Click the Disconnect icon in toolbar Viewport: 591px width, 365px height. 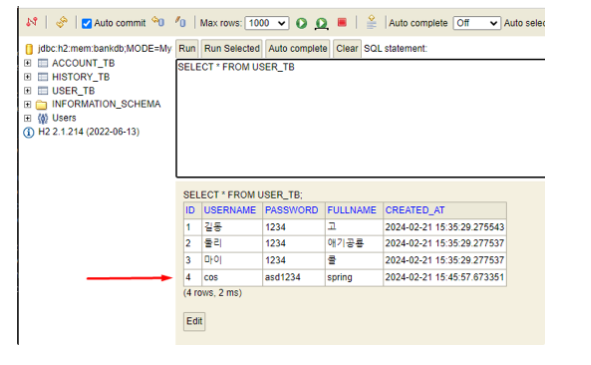pos(32,22)
